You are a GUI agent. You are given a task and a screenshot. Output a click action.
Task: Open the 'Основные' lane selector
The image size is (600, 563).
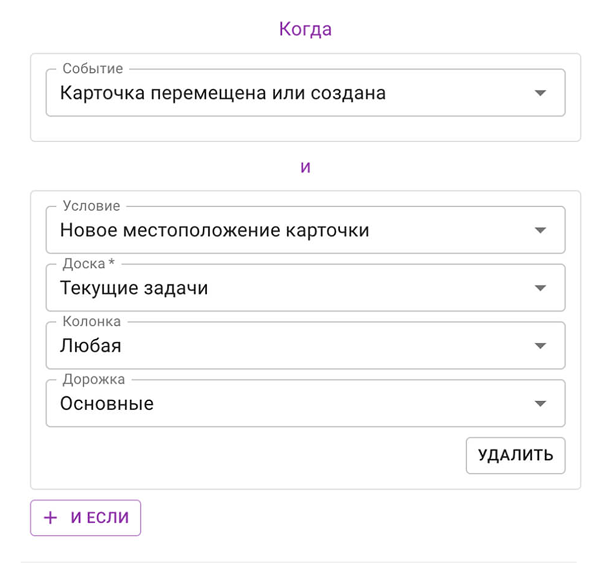305,403
